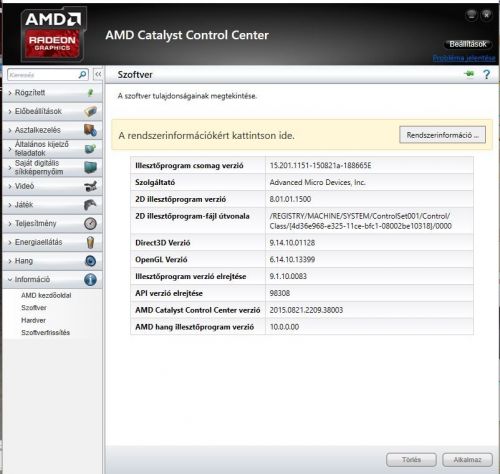Collapse the sidebar with double-arrow button

point(98,74)
